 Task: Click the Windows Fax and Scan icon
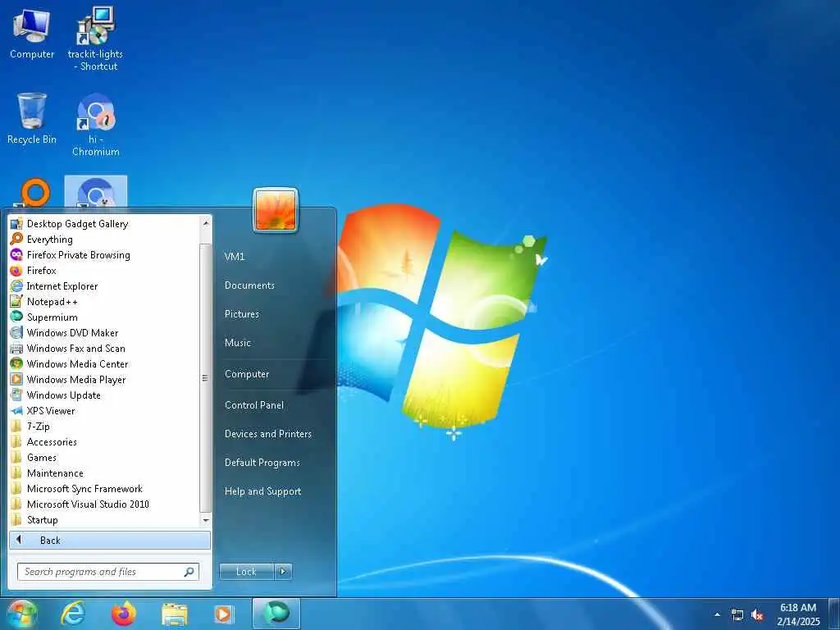pos(16,348)
